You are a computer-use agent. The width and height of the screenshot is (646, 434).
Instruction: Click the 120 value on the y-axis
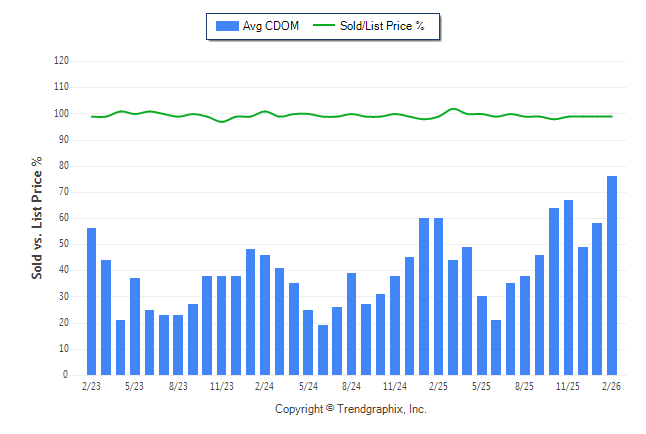(x=61, y=61)
